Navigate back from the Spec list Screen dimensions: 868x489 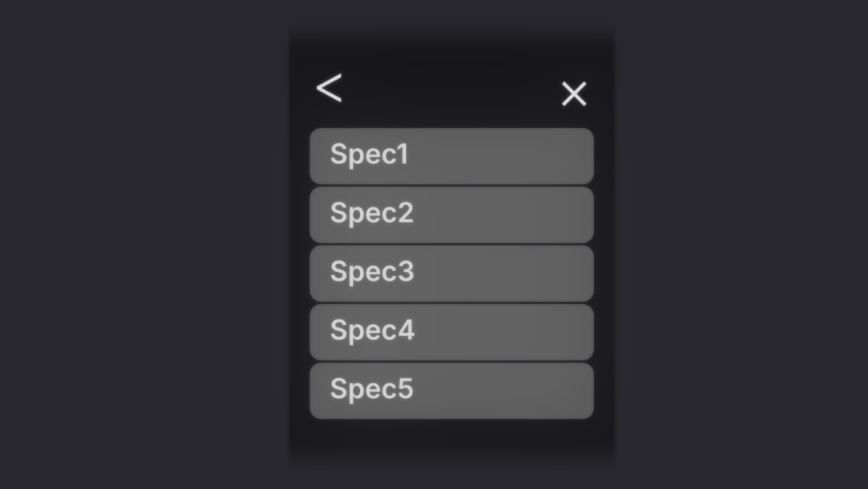pyautogui.click(x=329, y=88)
